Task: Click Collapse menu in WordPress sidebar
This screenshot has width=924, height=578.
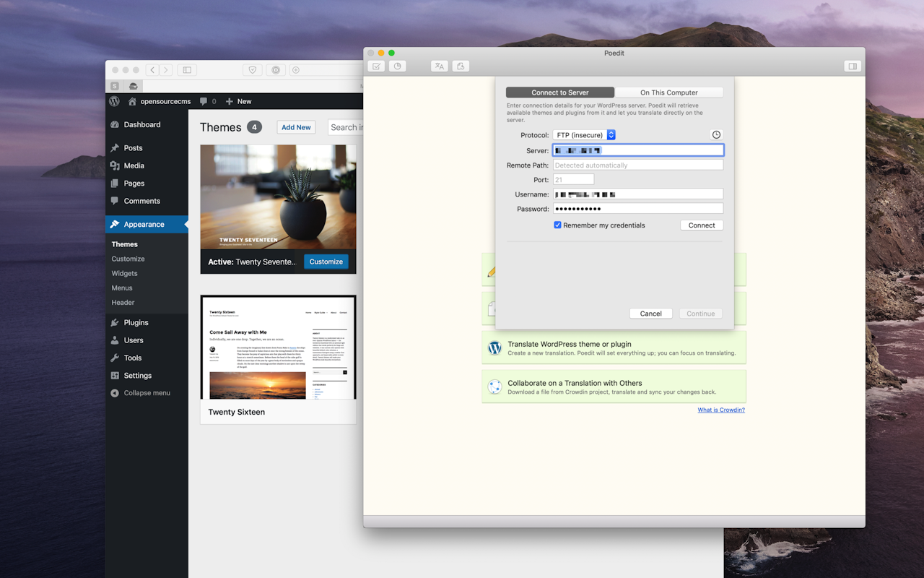Action: [x=147, y=393]
